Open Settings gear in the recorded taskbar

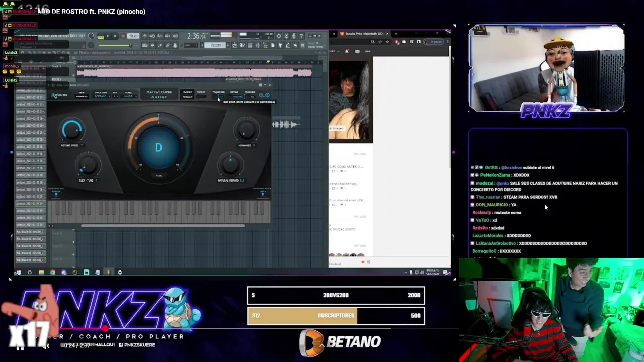[120, 273]
